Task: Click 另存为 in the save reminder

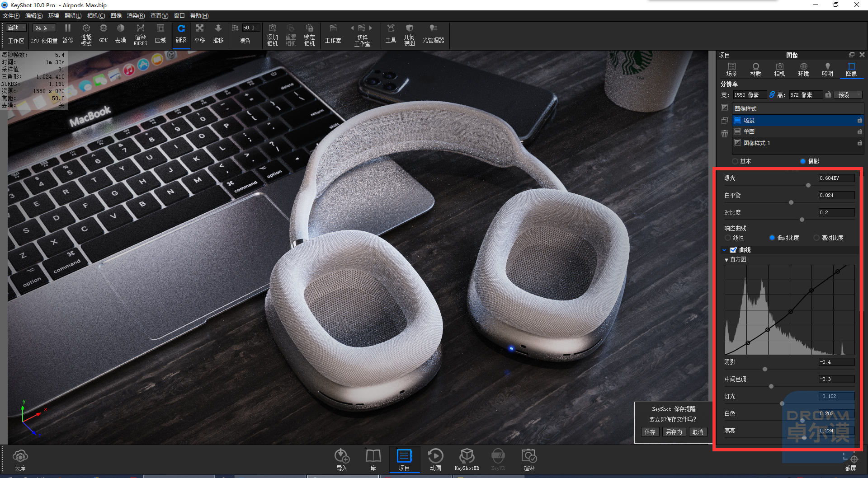Action: pos(674,432)
